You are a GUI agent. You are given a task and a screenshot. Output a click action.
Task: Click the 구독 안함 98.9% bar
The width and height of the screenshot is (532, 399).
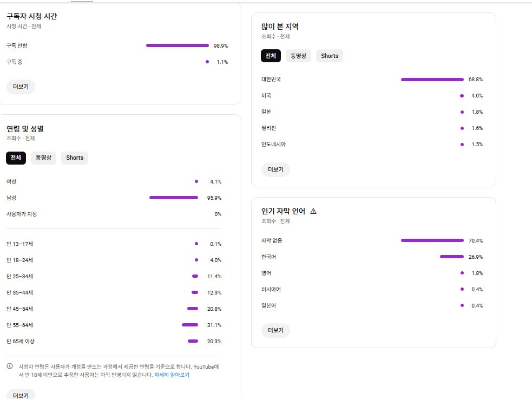pyautogui.click(x=177, y=45)
